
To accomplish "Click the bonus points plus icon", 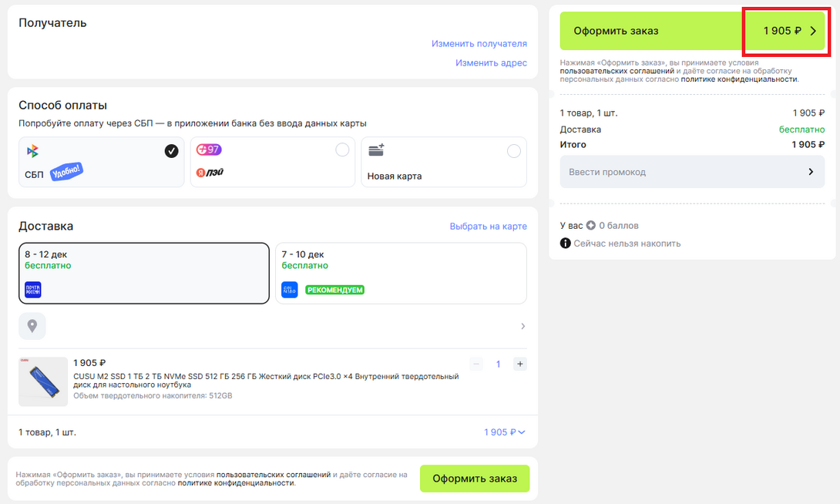I will pyautogui.click(x=591, y=226).
